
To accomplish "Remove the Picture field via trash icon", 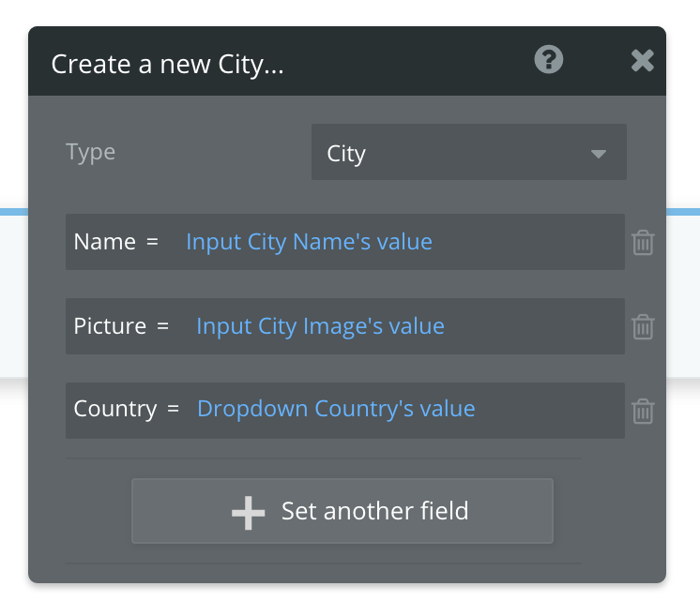I will (643, 327).
